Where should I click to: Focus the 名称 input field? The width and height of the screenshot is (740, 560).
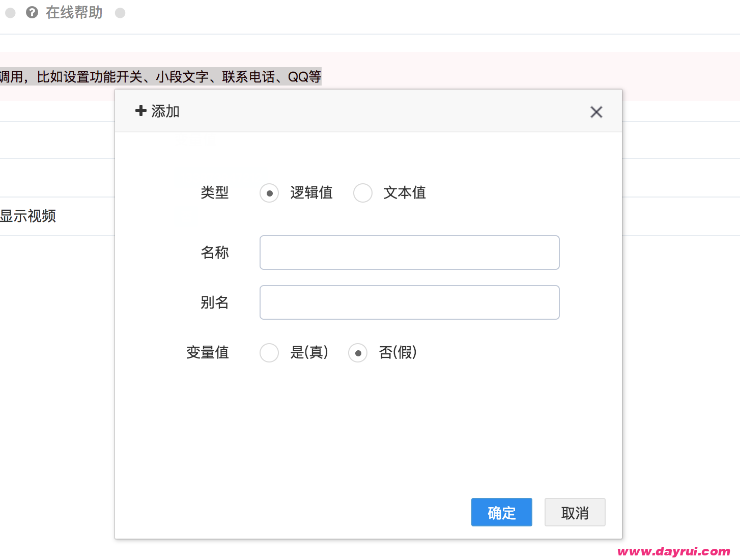(410, 253)
